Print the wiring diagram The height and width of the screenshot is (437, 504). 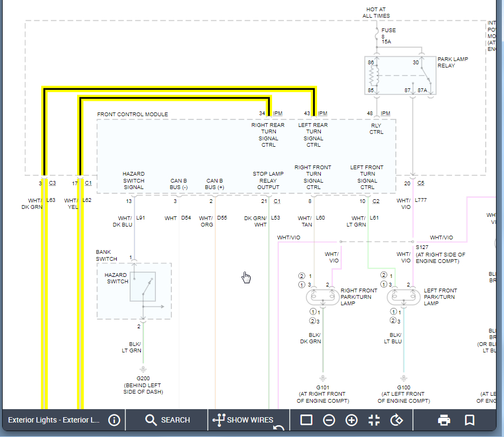[444, 420]
